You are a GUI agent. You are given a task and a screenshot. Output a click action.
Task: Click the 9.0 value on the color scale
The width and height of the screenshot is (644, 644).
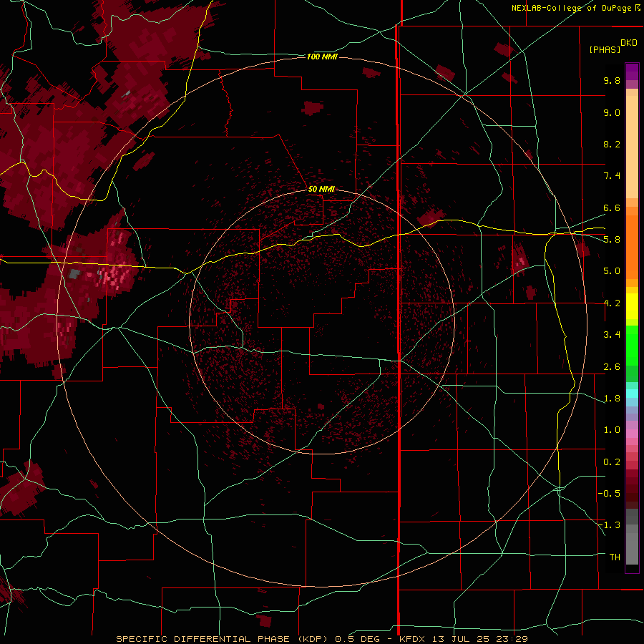(612, 112)
